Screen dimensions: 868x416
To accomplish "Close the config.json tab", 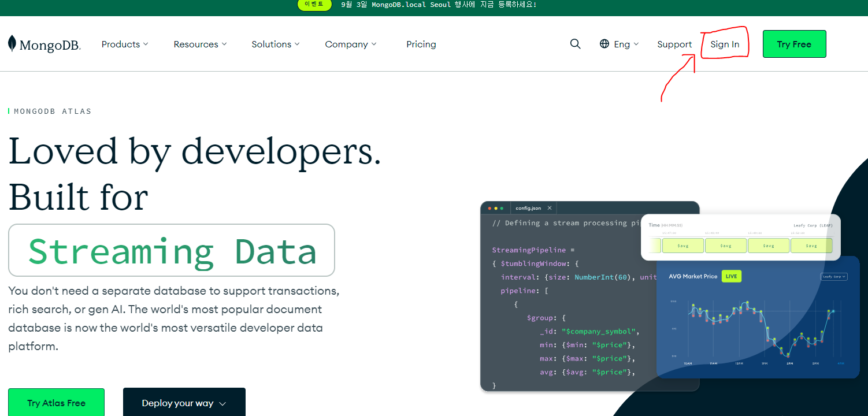I will (x=550, y=208).
